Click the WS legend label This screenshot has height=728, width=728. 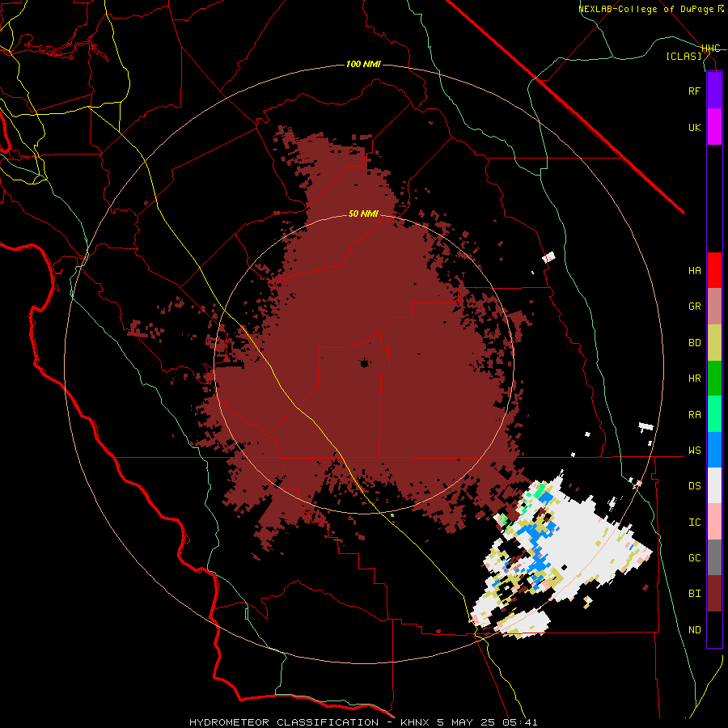(x=694, y=451)
